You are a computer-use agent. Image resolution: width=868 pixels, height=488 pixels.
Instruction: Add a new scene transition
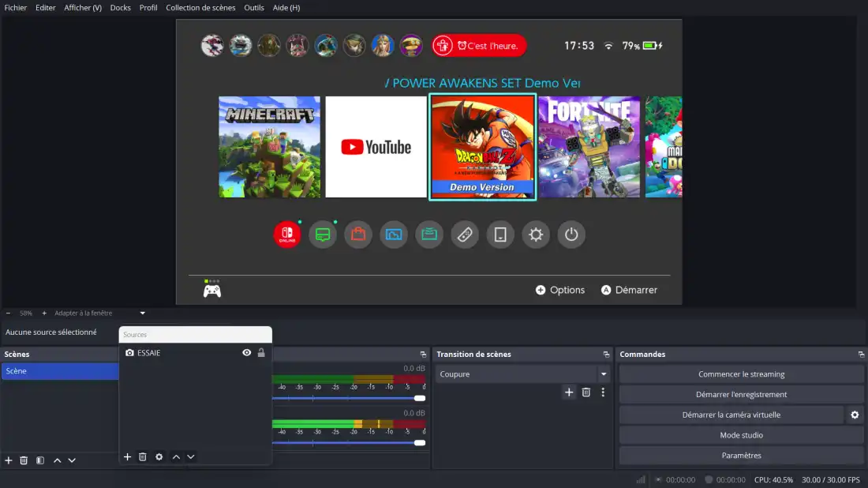(x=569, y=392)
